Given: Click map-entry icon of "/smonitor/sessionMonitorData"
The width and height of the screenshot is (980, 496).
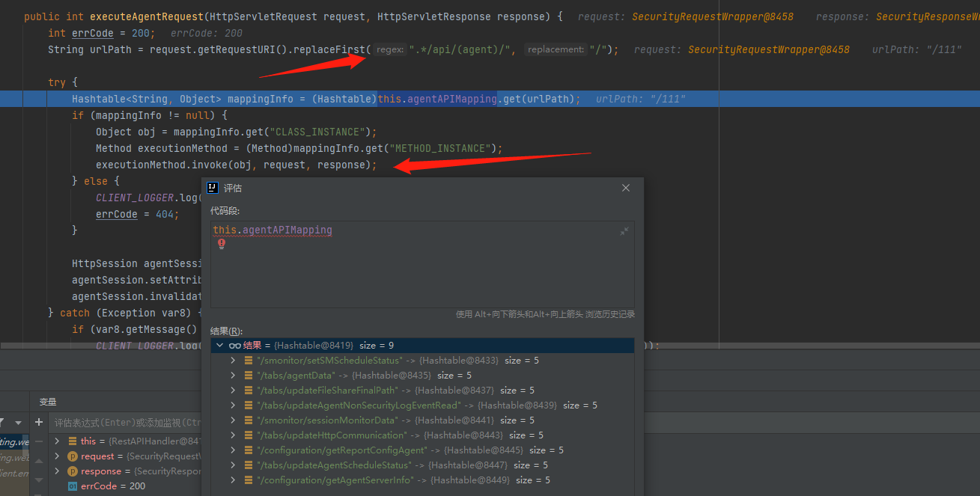Looking at the screenshot, I should 249,420.
